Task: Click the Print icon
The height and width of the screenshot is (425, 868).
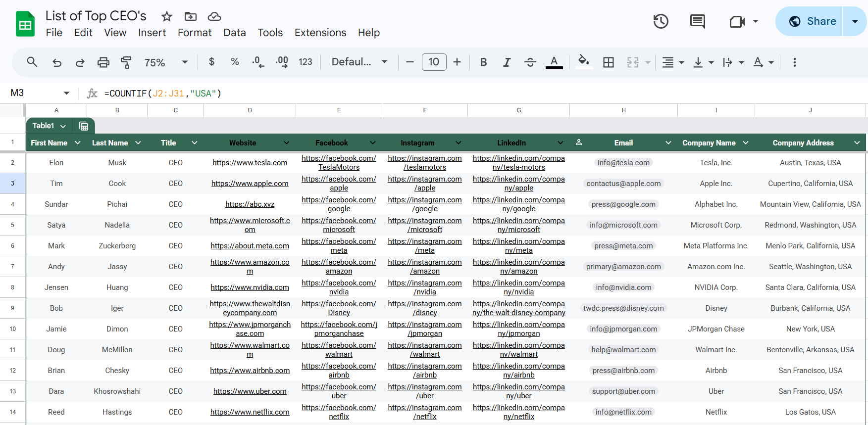Action: pos(103,62)
